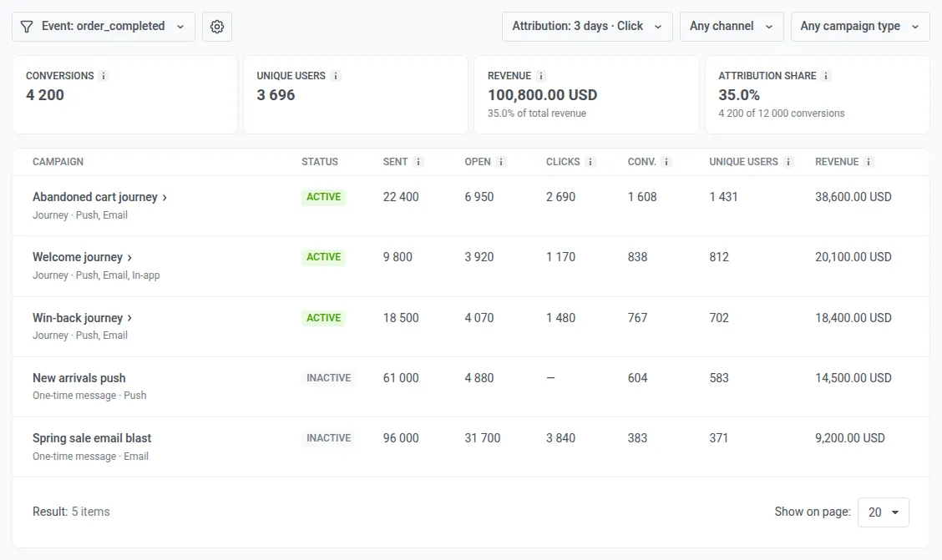Expand chevron next to Abandoned cart journey
Image resolution: width=942 pixels, height=560 pixels.
[x=165, y=198]
